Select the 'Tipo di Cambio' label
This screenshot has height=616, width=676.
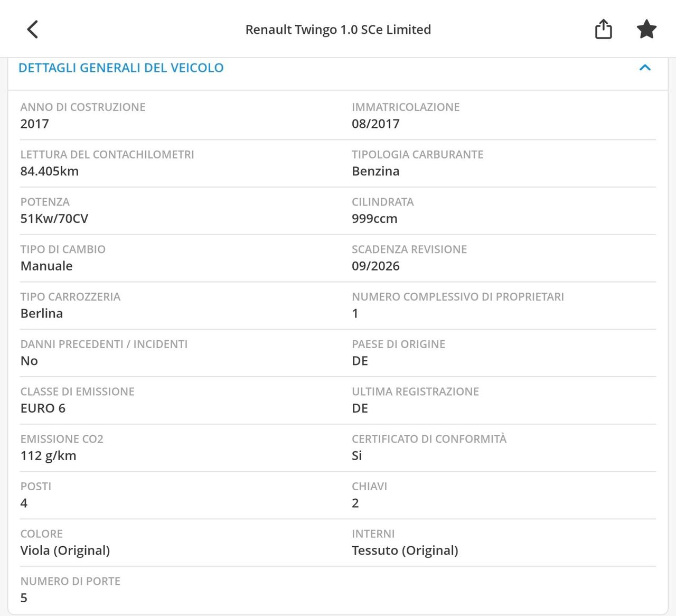(63, 249)
